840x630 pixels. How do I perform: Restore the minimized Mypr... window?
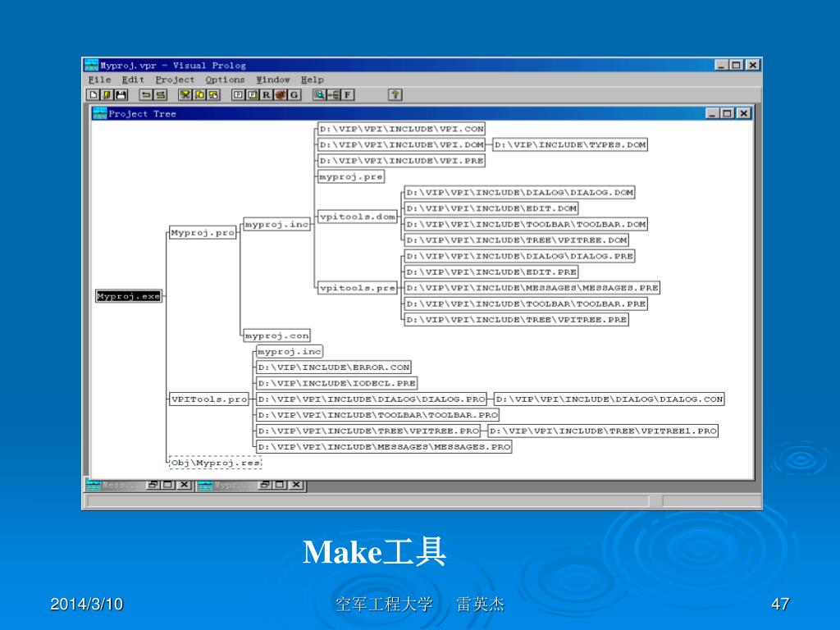[265, 485]
